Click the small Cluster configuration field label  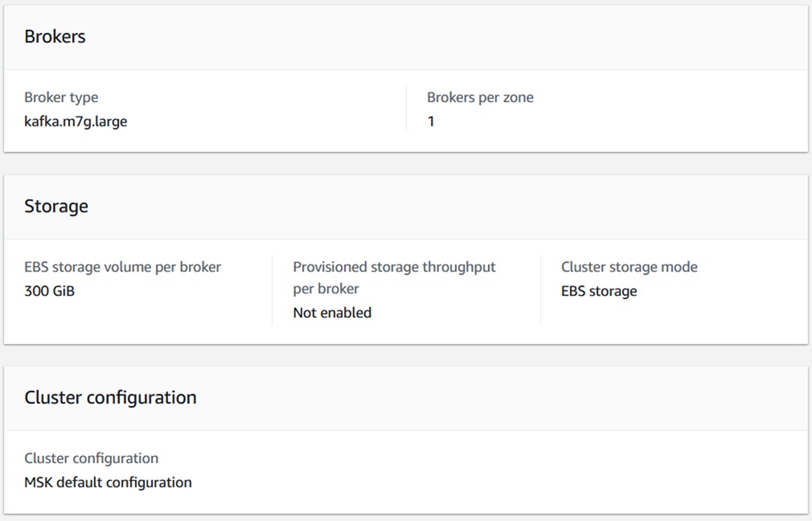(91, 458)
